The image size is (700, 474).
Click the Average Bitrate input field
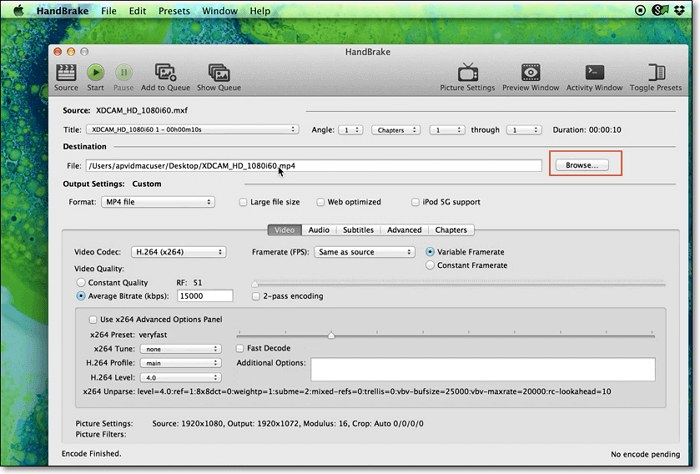[204, 296]
